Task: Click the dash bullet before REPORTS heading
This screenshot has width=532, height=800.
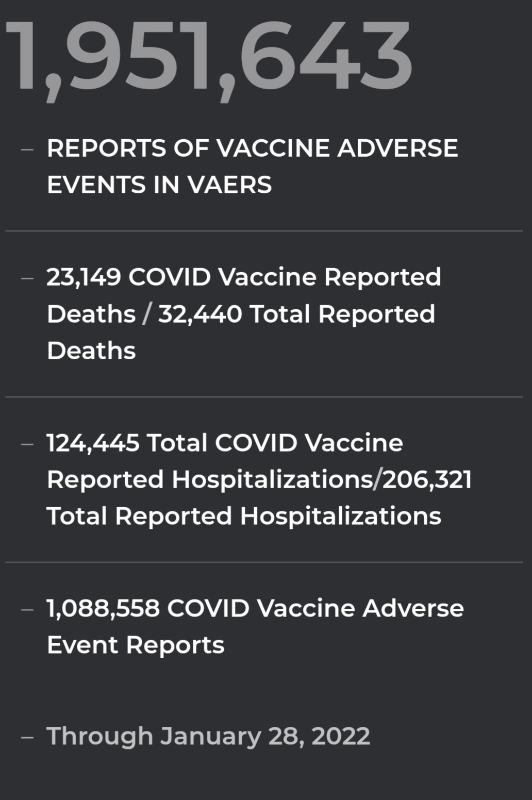Action: (27, 149)
